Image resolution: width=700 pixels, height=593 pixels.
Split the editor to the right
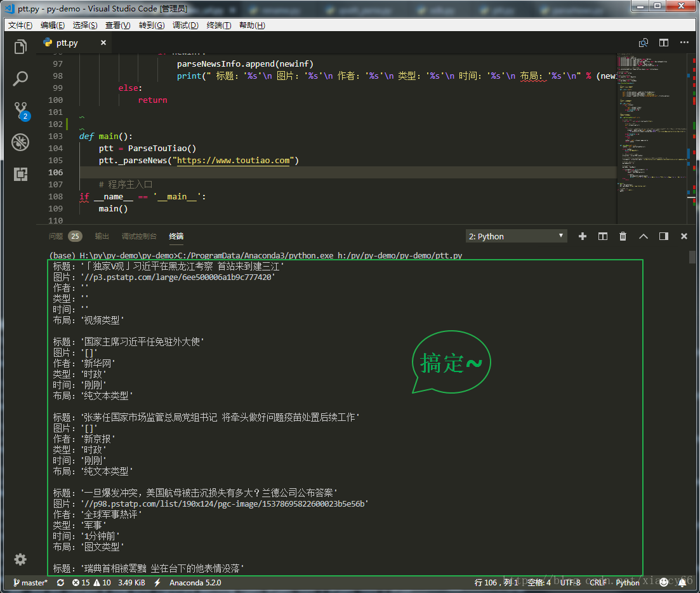click(664, 43)
